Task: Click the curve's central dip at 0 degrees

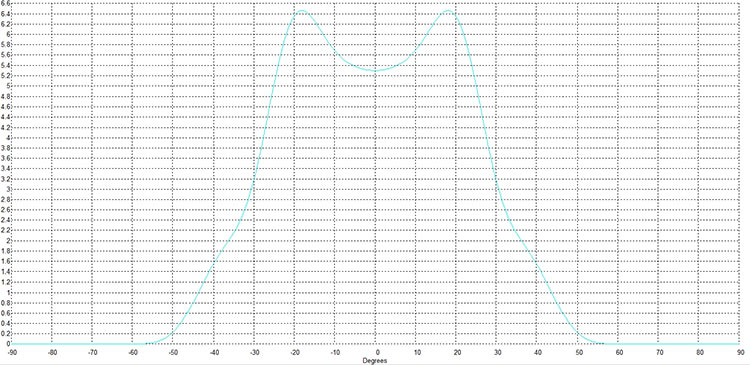Action: click(x=375, y=71)
